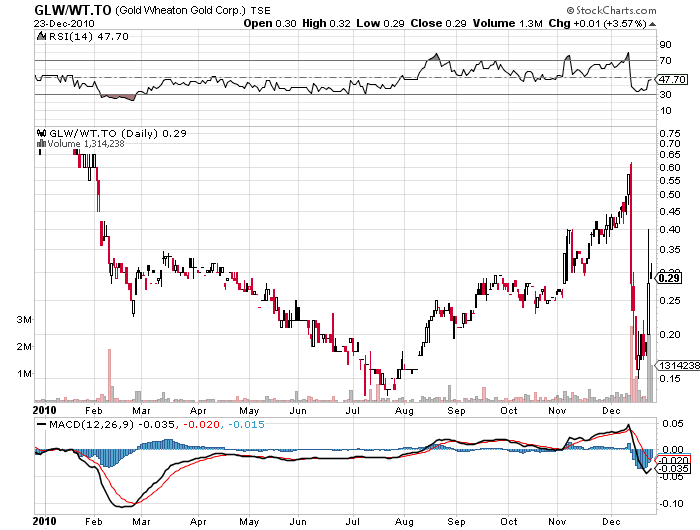Click the blue -0.015 histogram value
The image size is (700, 530).
(x=246, y=424)
